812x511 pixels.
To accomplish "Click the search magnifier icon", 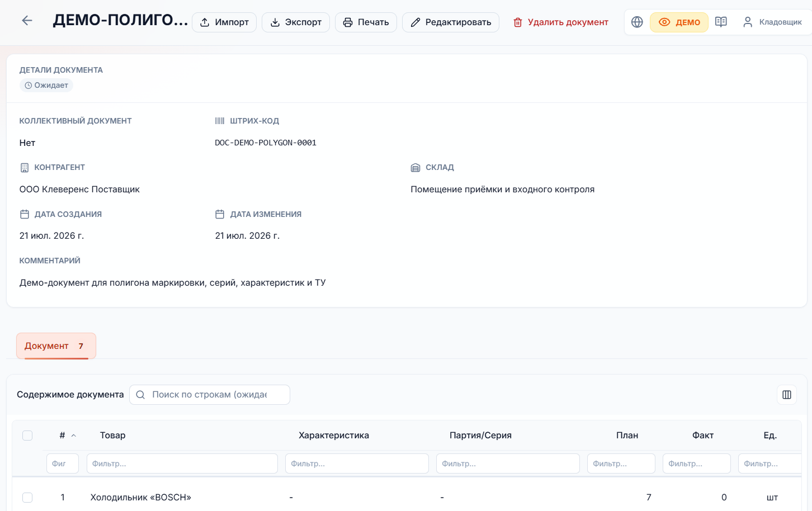I will (141, 395).
